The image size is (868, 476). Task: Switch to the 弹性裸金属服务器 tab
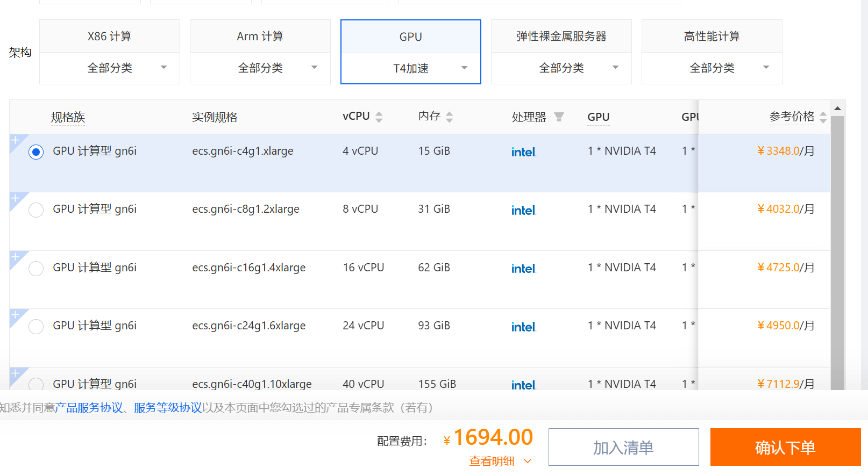(561, 37)
